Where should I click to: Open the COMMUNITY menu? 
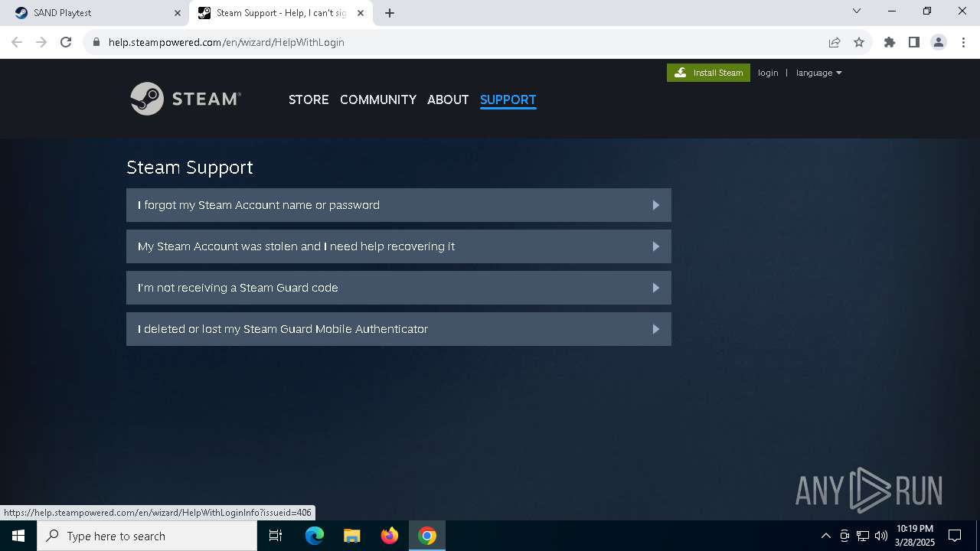point(378,99)
